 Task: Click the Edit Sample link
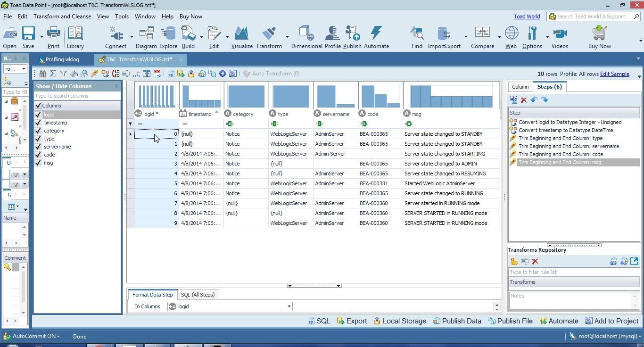tap(614, 74)
